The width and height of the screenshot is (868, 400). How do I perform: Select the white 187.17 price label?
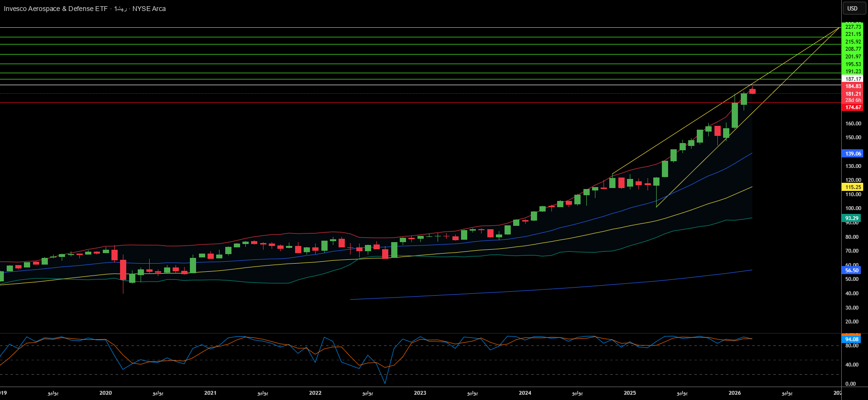coord(853,79)
